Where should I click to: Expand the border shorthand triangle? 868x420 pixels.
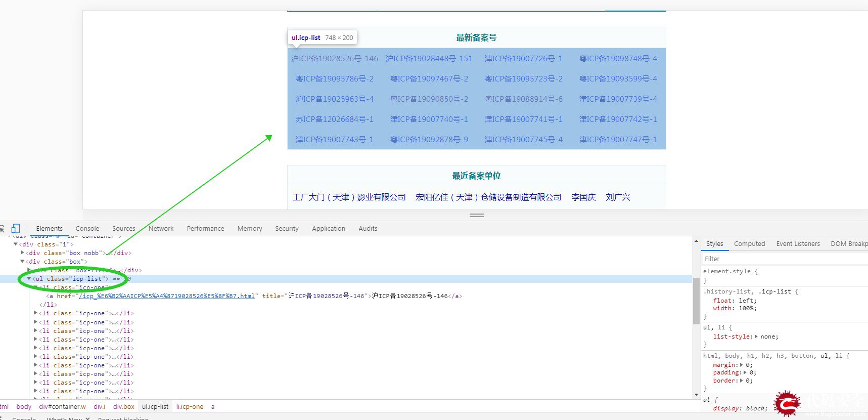point(741,381)
